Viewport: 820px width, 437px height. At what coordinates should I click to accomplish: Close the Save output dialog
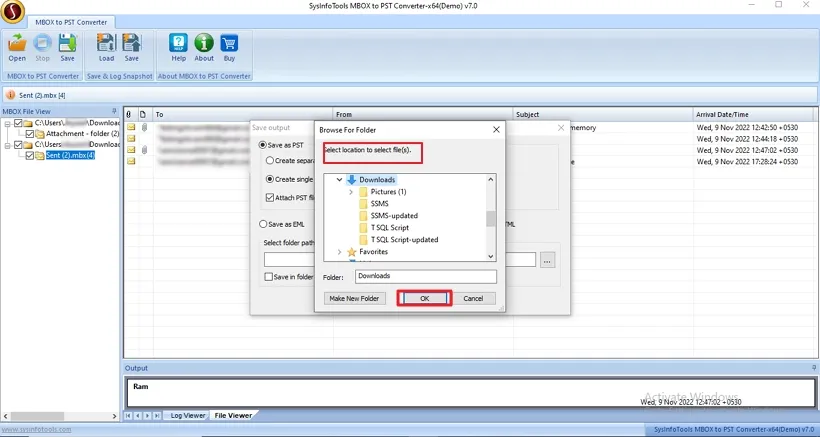(561, 128)
